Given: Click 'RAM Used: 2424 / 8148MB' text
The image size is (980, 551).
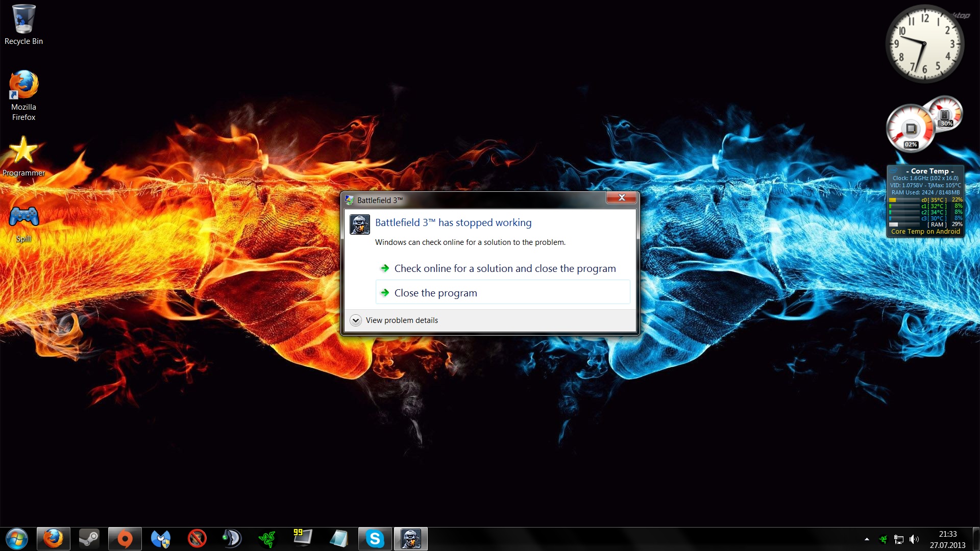Looking at the screenshot, I should click(925, 192).
